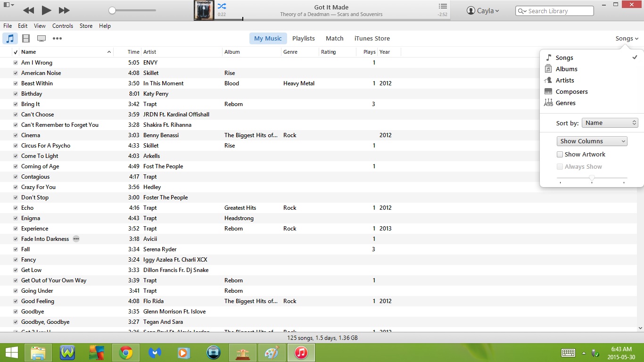The width and height of the screenshot is (644, 362).
Task: Open the Cayla account dropdown
Action: (482, 10)
